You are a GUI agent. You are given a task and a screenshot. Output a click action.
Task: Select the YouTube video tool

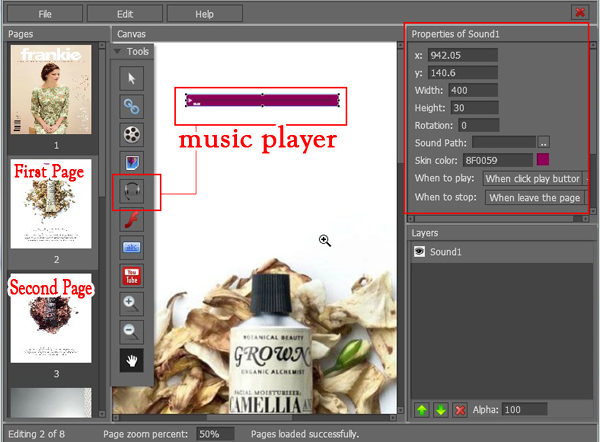(x=132, y=276)
